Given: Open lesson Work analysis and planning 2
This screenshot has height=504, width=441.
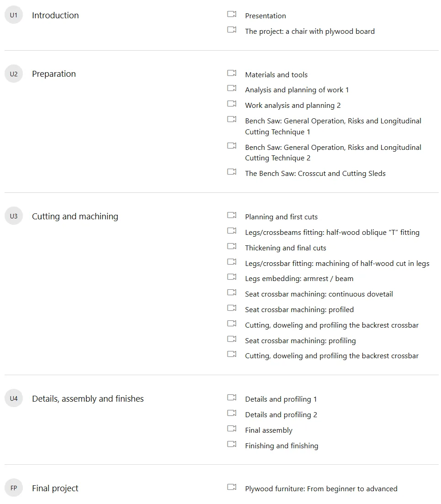Looking at the screenshot, I should pyautogui.click(x=293, y=106).
